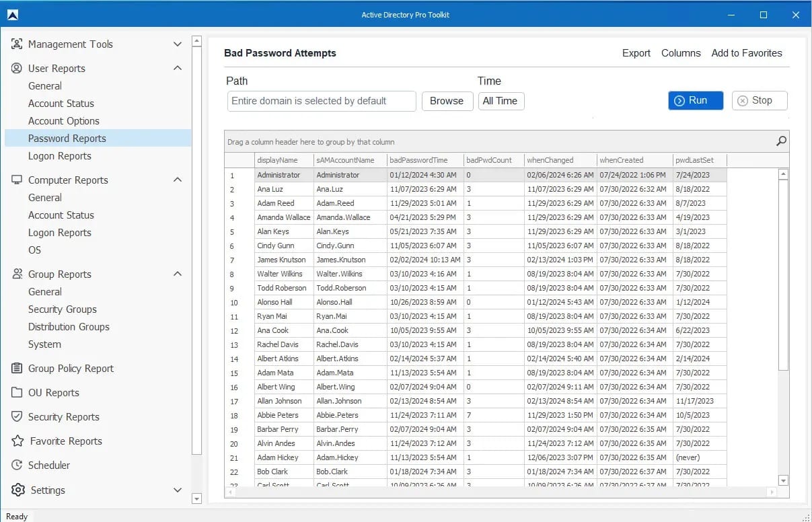The width and height of the screenshot is (812, 522).
Task: Open Account Status under Computer Reports
Action: coord(61,215)
